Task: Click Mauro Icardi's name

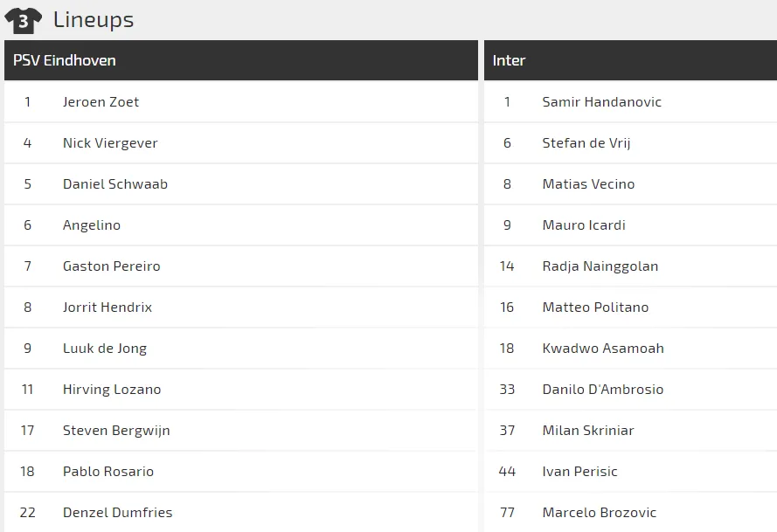Action: pos(584,225)
